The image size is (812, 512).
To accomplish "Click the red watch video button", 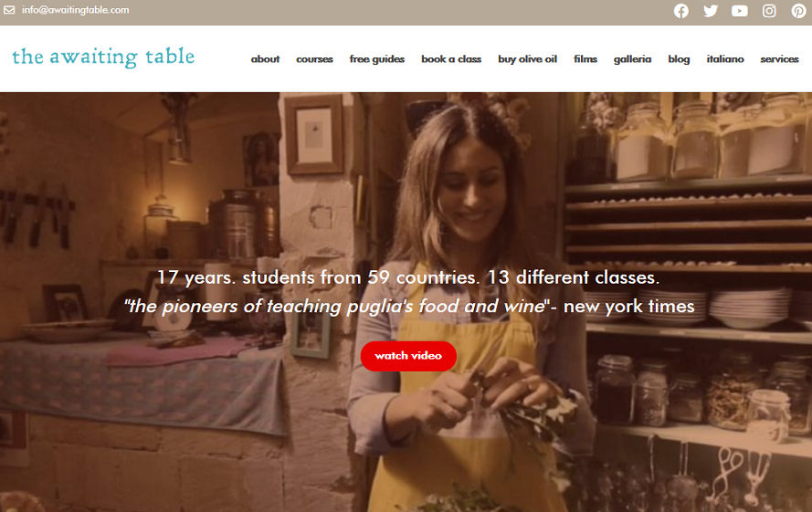I will coord(408,356).
